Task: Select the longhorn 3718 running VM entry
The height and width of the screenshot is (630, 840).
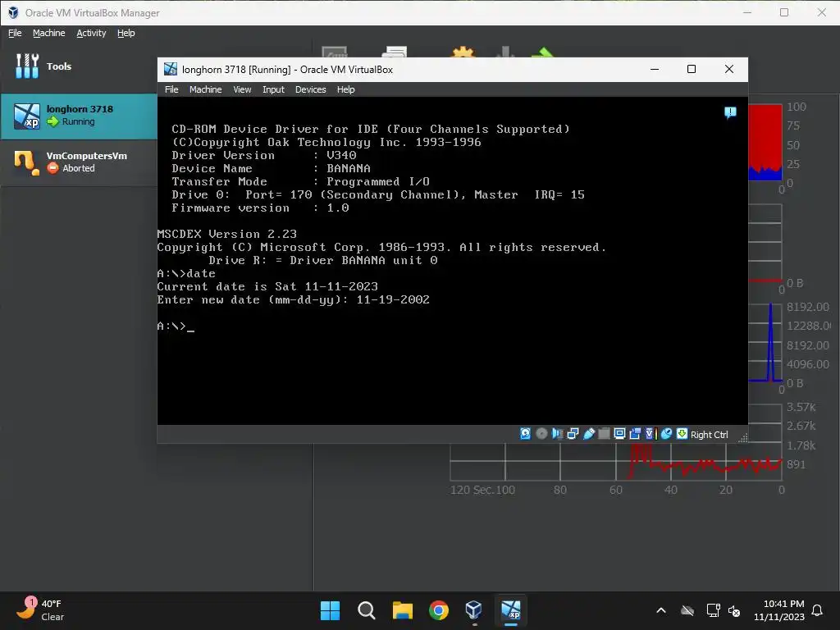Action: (x=79, y=116)
